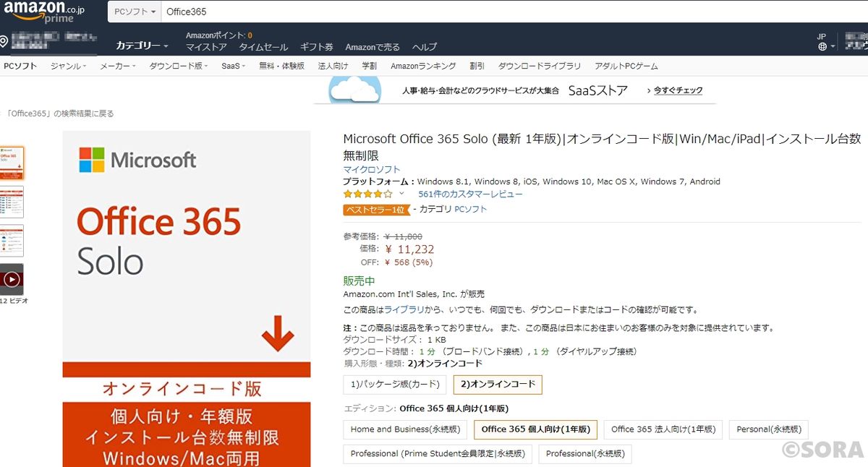Select the Professional(永続版) edition
868x467 pixels.
[584, 454]
